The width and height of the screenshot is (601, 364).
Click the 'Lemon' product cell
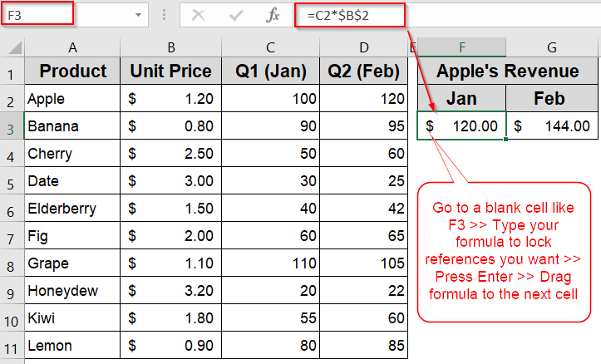(72, 346)
